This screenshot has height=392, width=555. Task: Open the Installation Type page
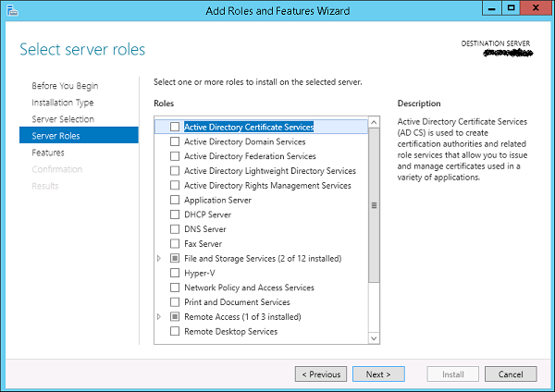pyautogui.click(x=62, y=103)
